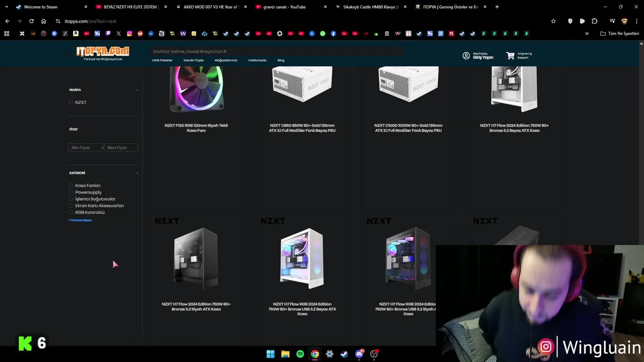Collapse the KATEGORİ filter section
Screen dimensions: 644x362
point(137,173)
